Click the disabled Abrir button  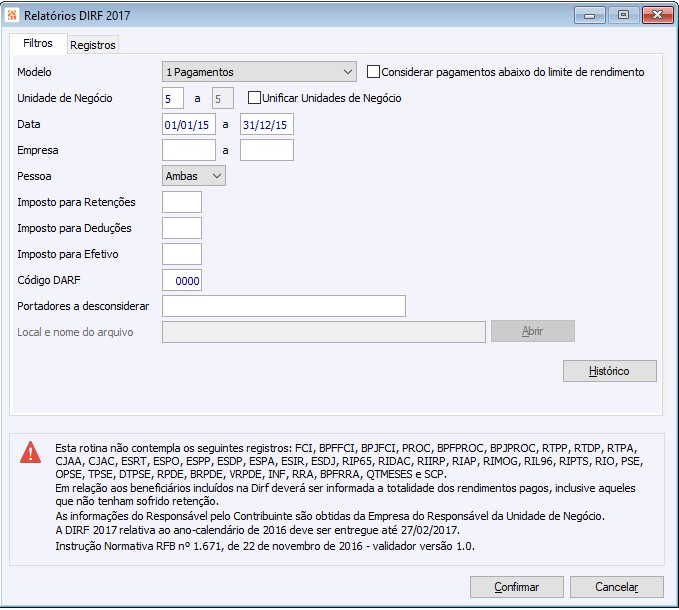click(533, 331)
